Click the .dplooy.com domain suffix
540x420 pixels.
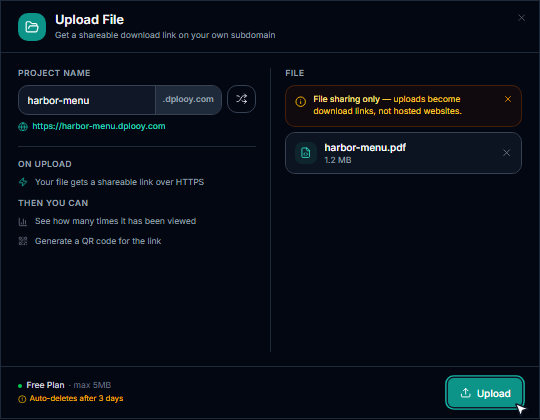188,99
